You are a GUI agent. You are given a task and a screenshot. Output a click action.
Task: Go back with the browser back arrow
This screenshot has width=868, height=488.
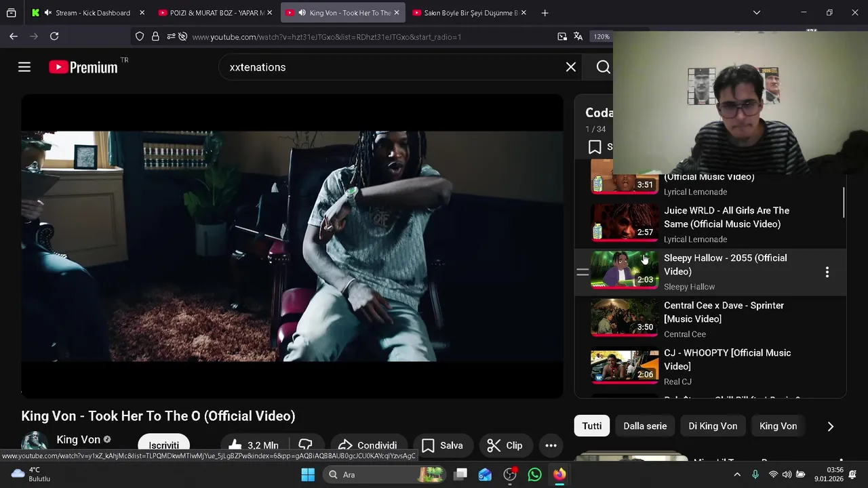click(x=14, y=37)
